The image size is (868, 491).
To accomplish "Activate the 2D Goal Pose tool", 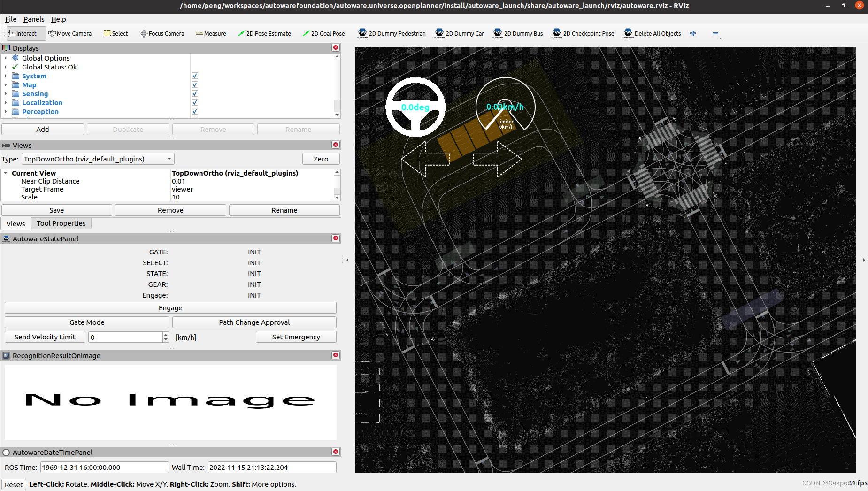I will coord(323,33).
